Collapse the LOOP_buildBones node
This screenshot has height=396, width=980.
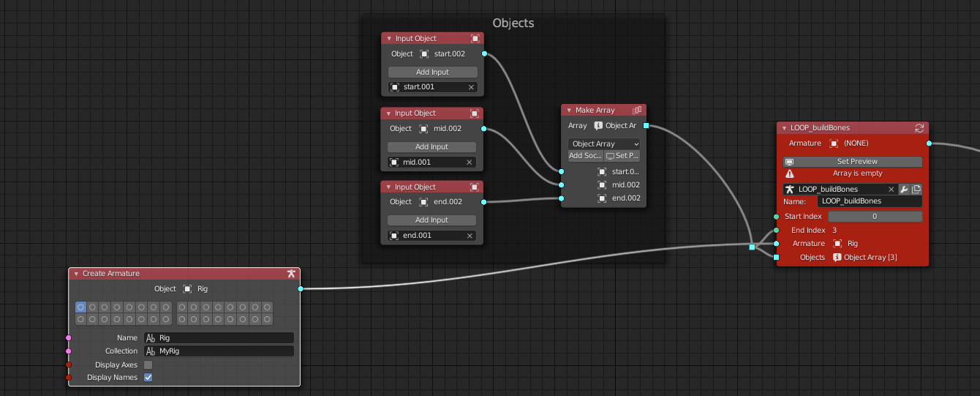coord(785,128)
